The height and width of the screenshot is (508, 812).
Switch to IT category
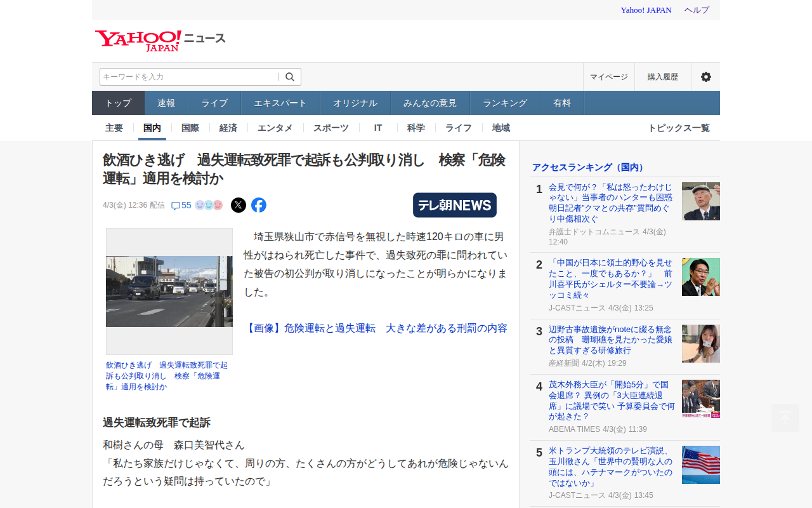click(x=378, y=128)
